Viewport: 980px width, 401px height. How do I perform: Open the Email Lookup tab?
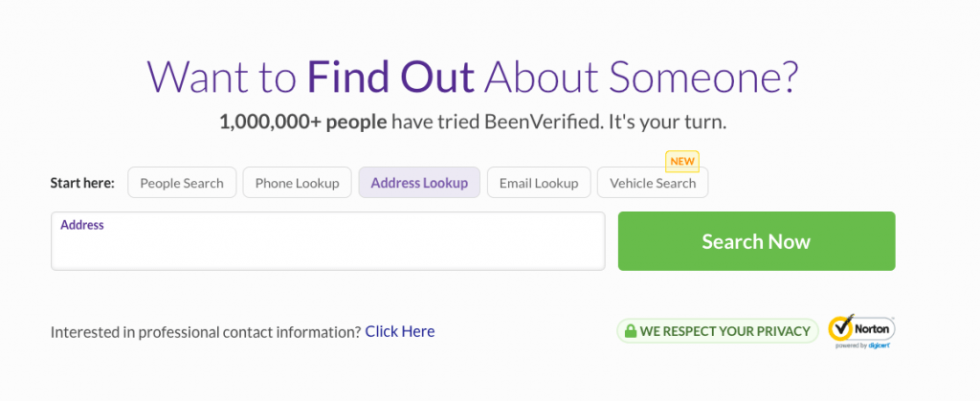coord(539,183)
